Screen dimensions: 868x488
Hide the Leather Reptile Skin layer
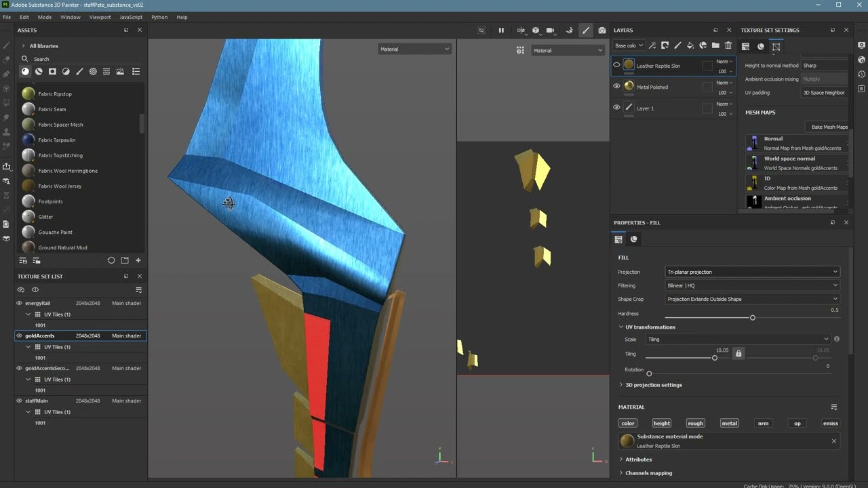pos(616,65)
